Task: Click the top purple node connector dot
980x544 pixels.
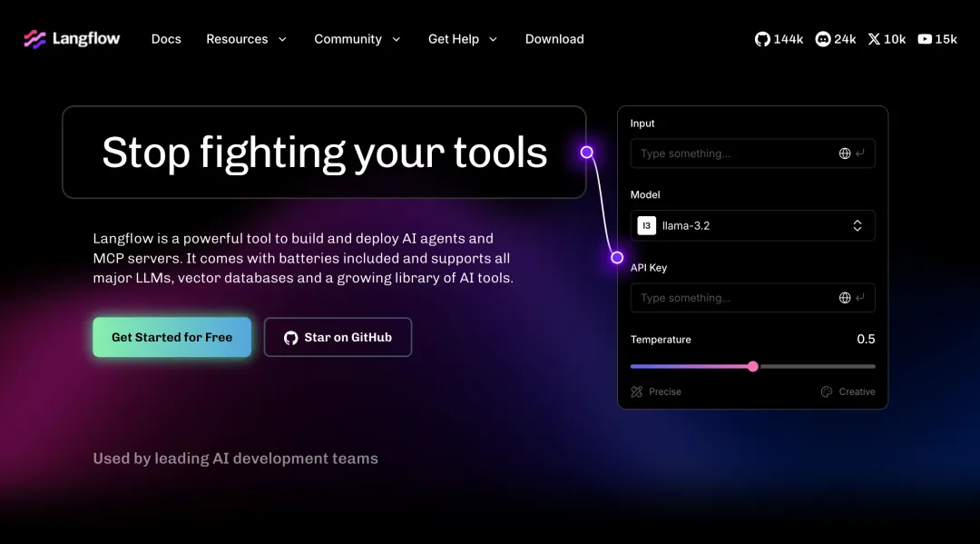Action: pos(586,152)
